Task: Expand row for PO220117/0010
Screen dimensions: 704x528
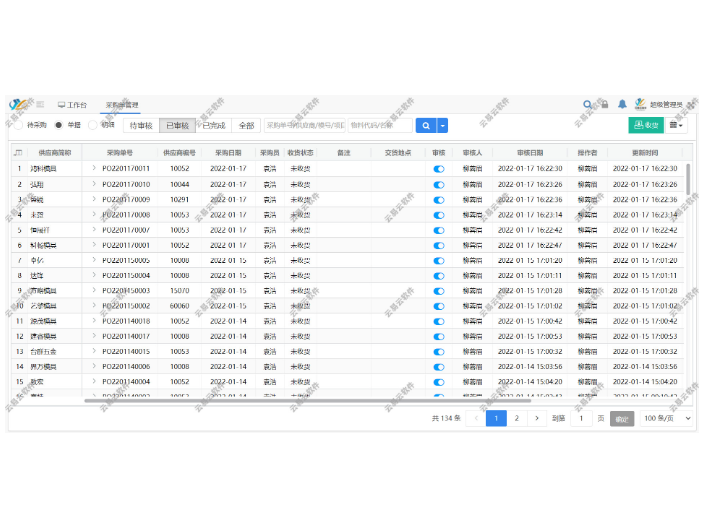Action: pos(94,184)
